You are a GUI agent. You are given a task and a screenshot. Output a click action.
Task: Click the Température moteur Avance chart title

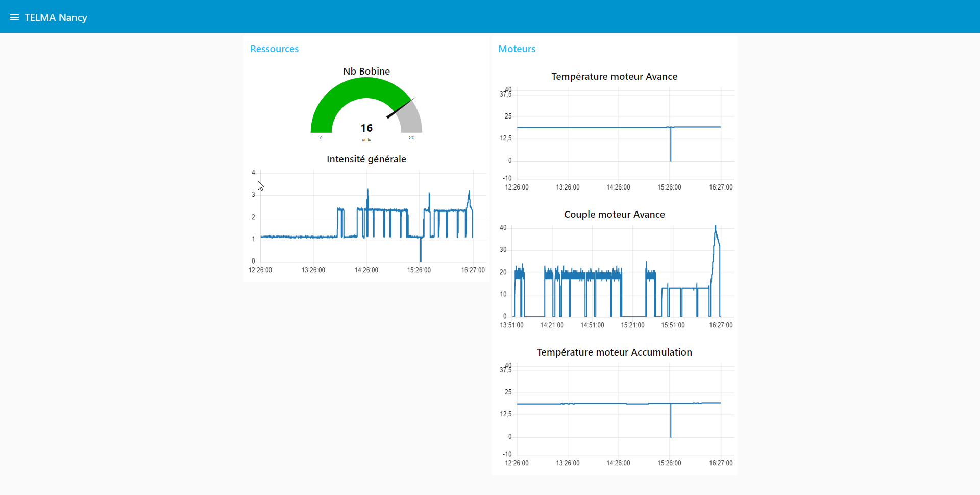[614, 77]
